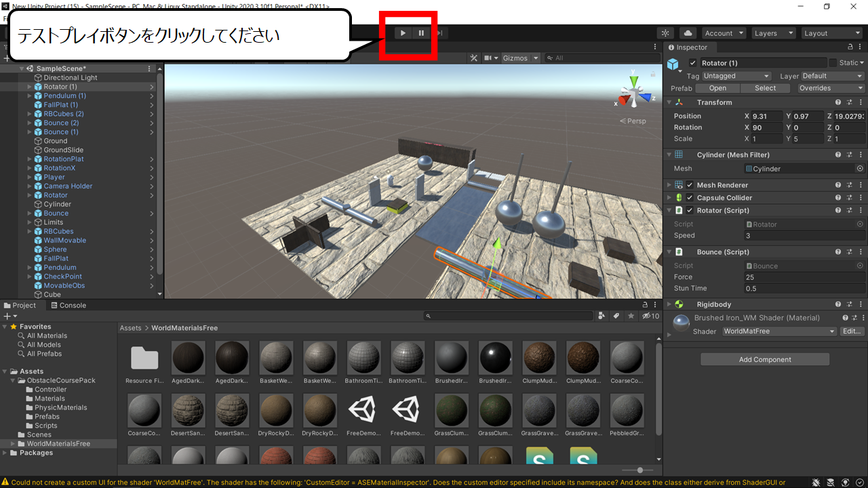Select the Project tab
868x488 pixels.
(x=20, y=306)
